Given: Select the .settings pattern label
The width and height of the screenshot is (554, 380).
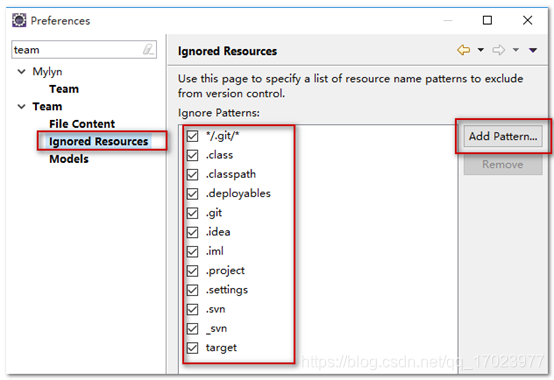Looking at the screenshot, I should (x=227, y=290).
